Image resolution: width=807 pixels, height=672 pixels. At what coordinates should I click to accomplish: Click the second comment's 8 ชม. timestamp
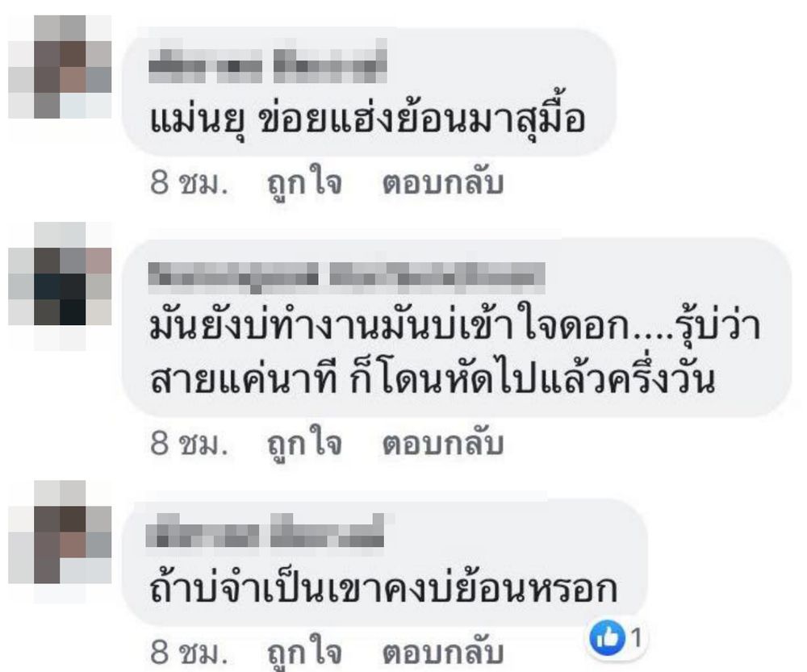(x=189, y=443)
